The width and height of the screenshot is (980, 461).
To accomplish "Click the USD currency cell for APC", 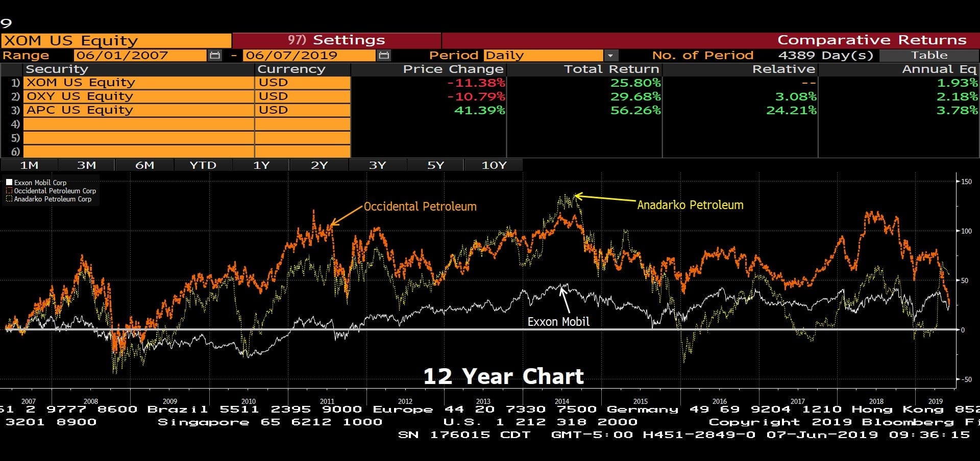I will [x=303, y=110].
